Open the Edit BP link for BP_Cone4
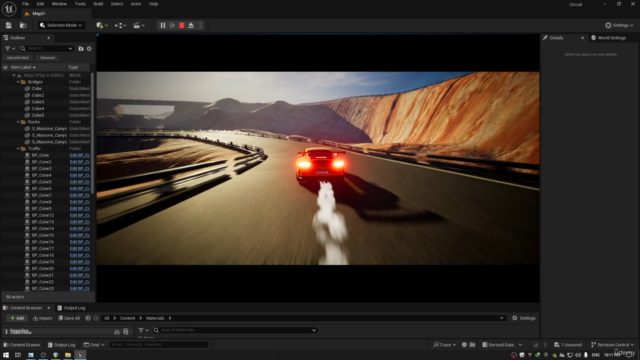This screenshot has width=640, height=360. coord(80,175)
